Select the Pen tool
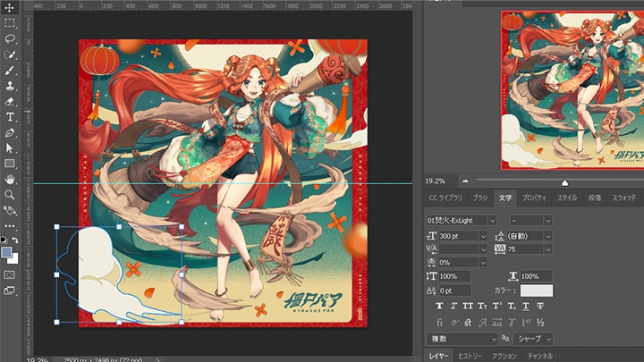 click(10, 132)
